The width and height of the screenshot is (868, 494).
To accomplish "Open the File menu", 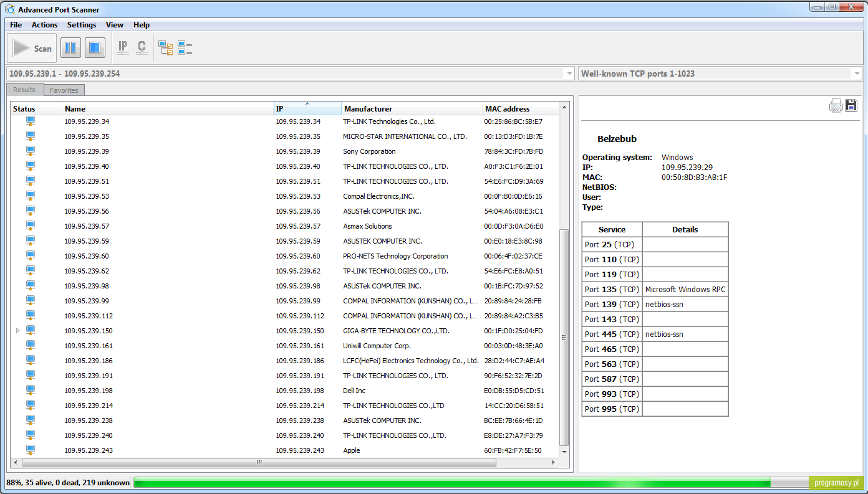I will point(16,25).
